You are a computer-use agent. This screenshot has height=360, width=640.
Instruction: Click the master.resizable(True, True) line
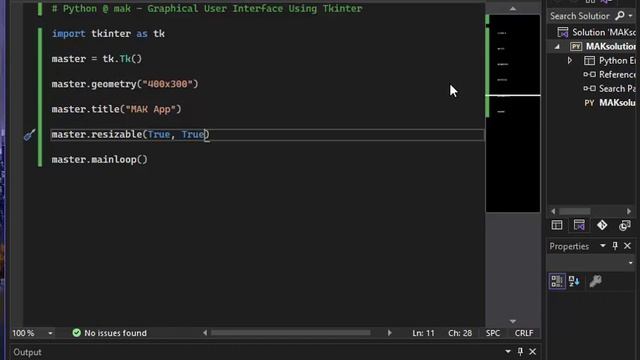coord(130,135)
